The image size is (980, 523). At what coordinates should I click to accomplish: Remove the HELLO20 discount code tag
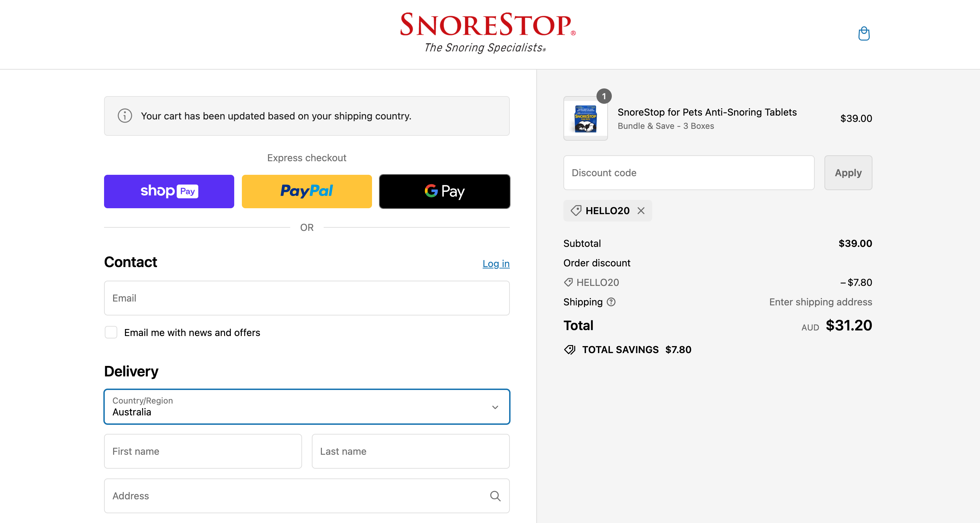pos(641,211)
